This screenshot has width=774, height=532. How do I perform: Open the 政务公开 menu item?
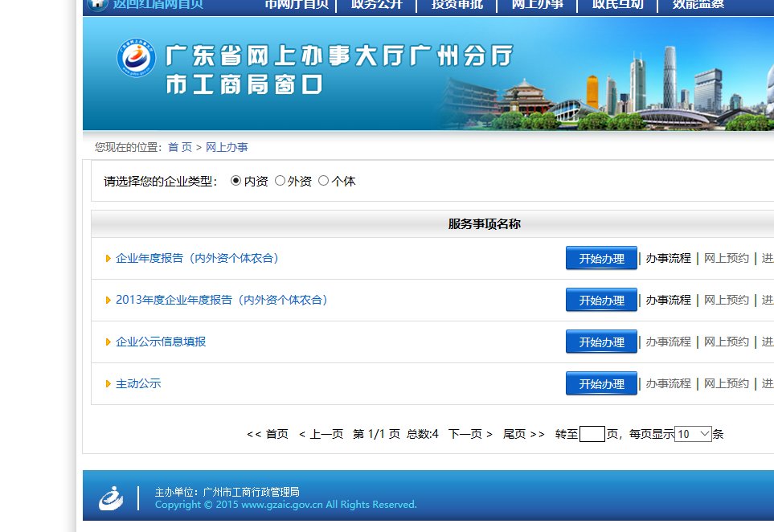click(x=376, y=5)
